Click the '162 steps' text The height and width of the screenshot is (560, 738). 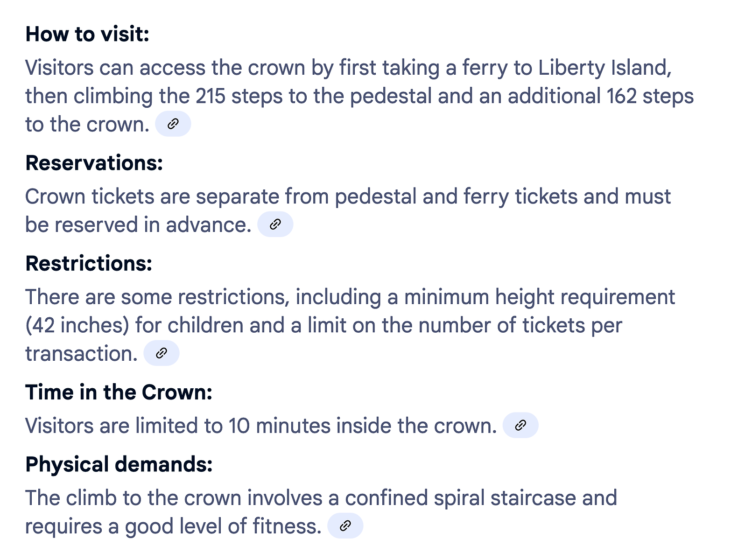650,96
